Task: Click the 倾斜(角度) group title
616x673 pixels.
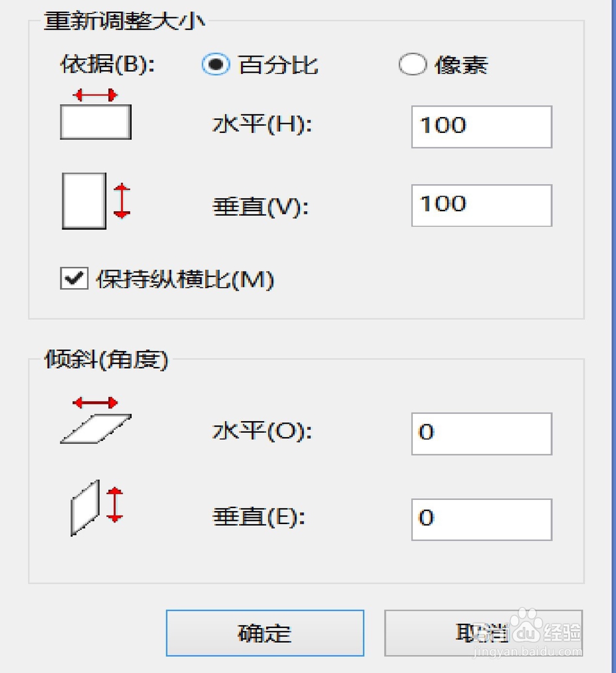Action: (x=107, y=360)
